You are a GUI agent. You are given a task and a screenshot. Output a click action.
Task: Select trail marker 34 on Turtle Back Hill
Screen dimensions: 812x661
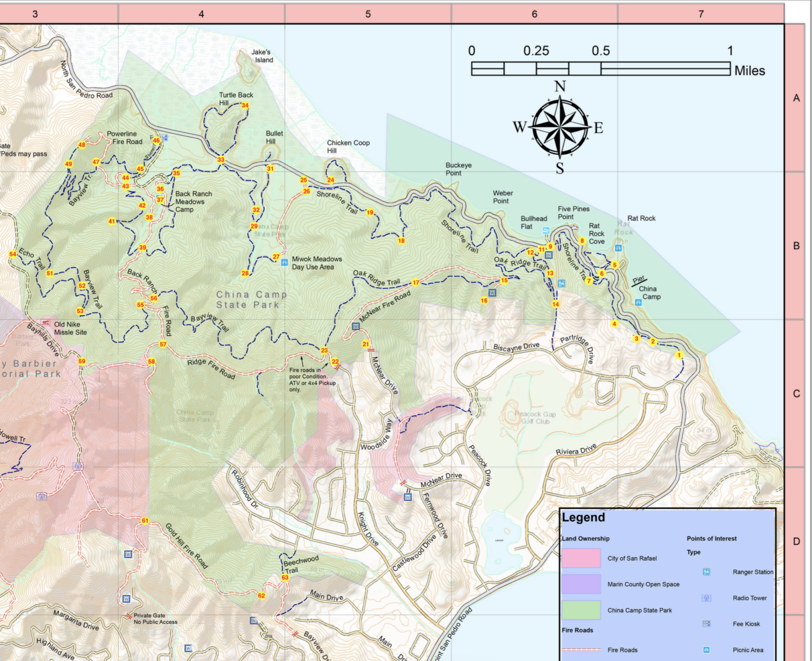pyautogui.click(x=245, y=106)
